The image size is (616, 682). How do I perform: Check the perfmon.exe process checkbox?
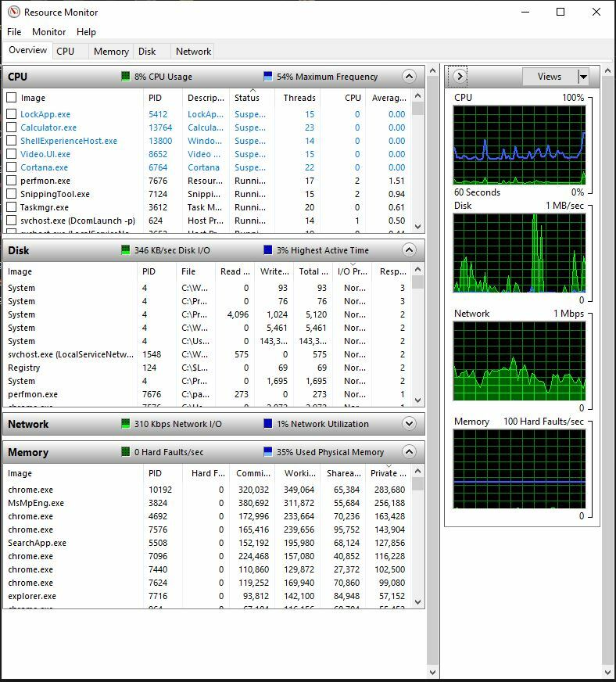tap(12, 181)
